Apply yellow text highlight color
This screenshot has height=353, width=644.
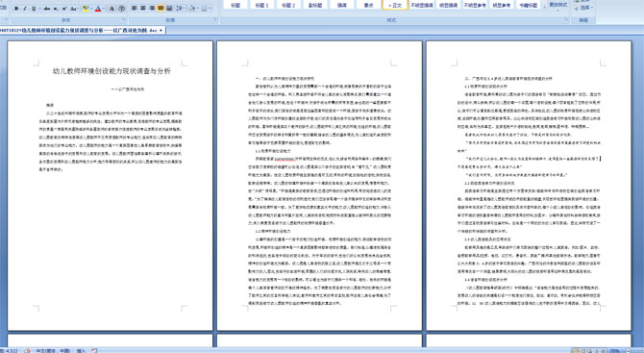coord(86,9)
